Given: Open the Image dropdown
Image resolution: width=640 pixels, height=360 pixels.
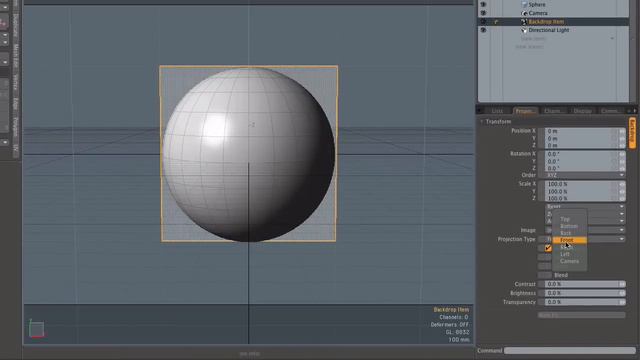Looking at the screenshot, I should [x=584, y=230].
